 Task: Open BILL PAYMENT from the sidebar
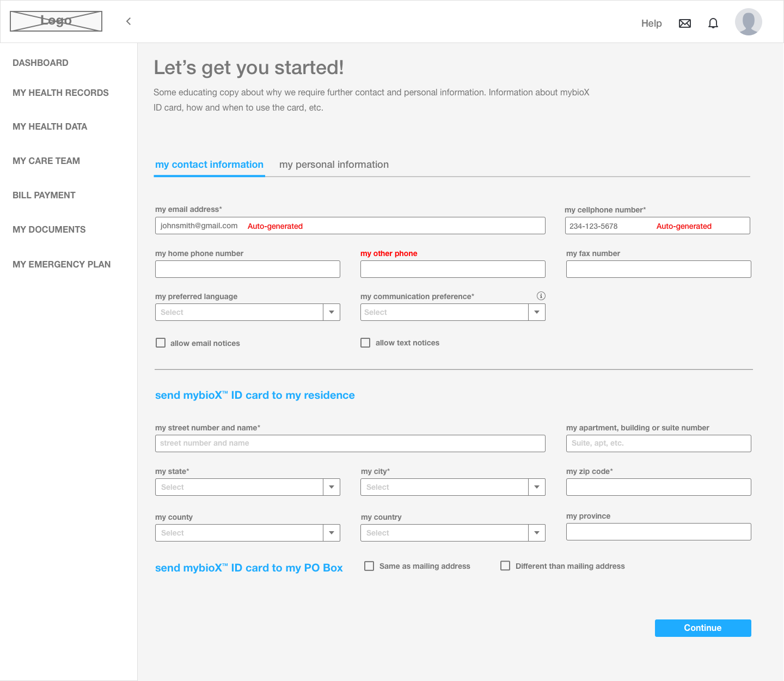(x=44, y=195)
